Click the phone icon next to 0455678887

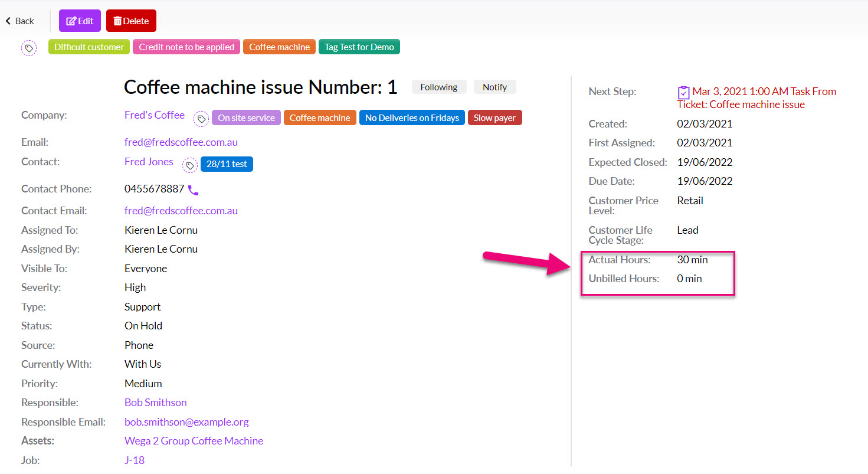pos(193,190)
